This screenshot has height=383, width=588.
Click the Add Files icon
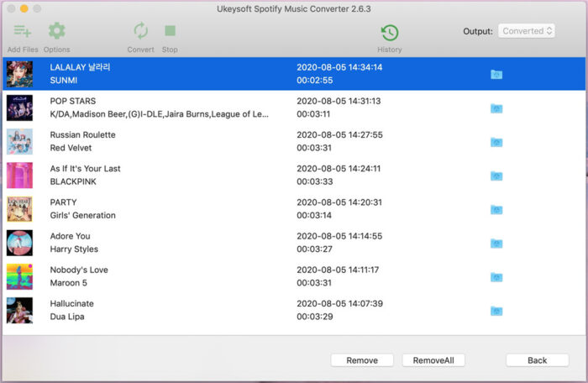pyautogui.click(x=22, y=32)
